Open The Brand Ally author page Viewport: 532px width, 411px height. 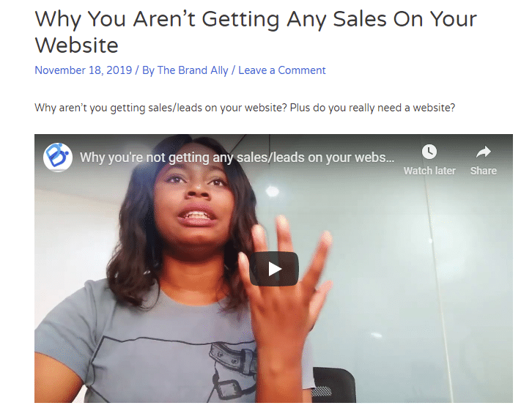193,70
